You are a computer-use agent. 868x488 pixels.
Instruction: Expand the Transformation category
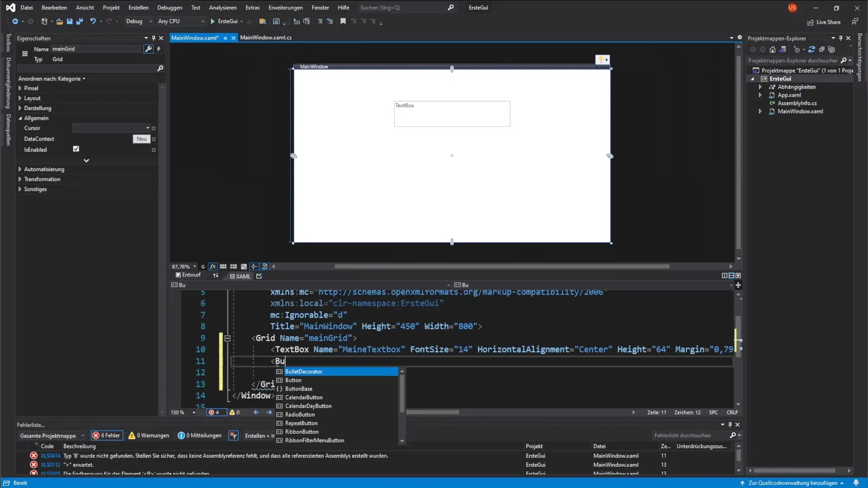click(x=20, y=179)
